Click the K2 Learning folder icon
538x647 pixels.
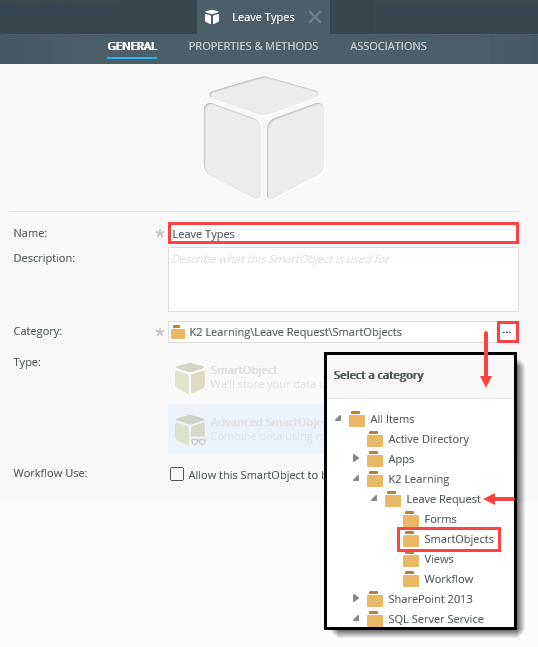click(375, 479)
